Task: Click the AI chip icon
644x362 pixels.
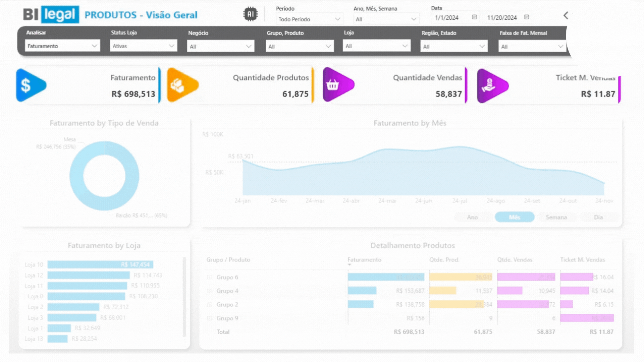Action: click(250, 14)
